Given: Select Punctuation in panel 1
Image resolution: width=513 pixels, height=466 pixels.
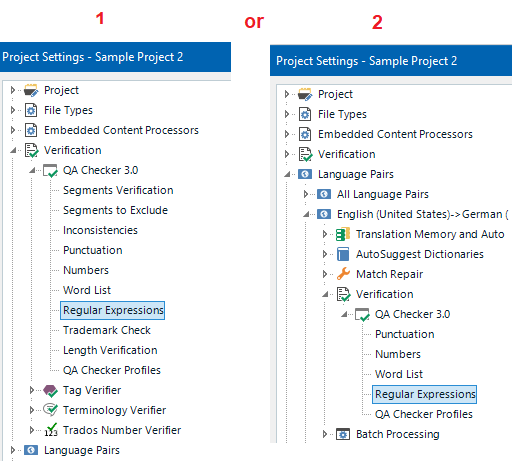Looking at the screenshot, I should coord(93,250).
